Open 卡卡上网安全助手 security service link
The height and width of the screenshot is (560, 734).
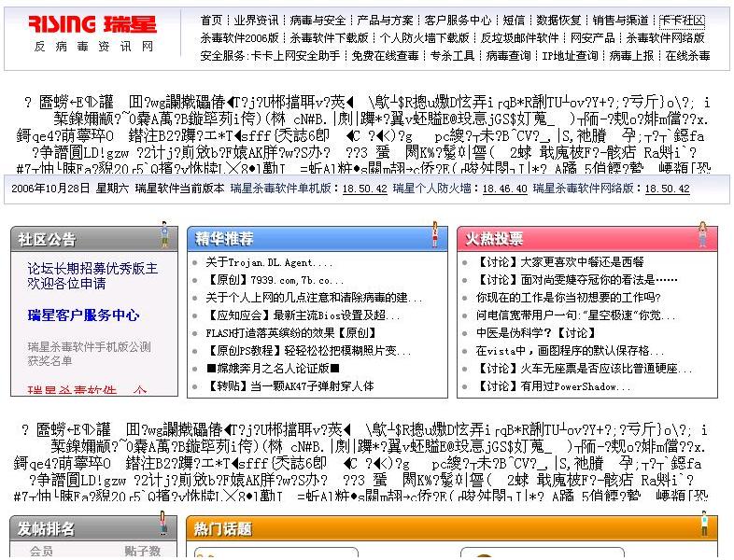click(295, 56)
